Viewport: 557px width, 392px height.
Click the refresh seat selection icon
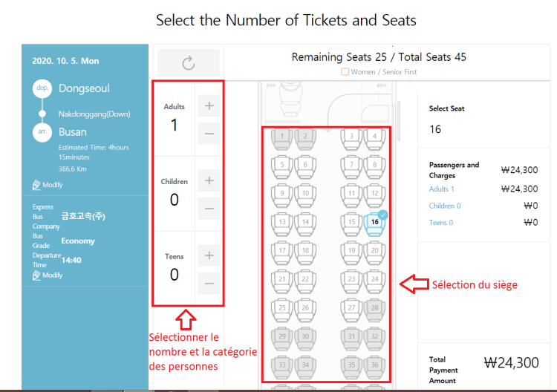tap(188, 63)
